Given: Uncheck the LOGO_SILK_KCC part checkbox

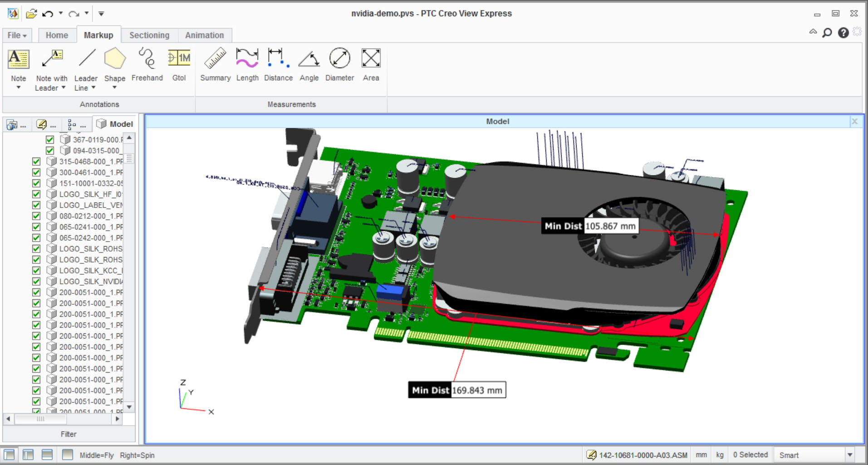Looking at the screenshot, I should (x=36, y=270).
